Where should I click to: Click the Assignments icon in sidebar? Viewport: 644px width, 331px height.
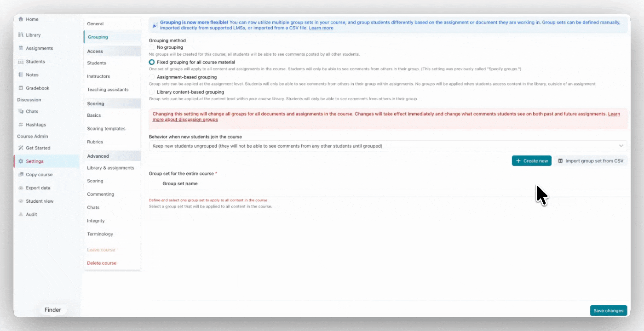21,48
